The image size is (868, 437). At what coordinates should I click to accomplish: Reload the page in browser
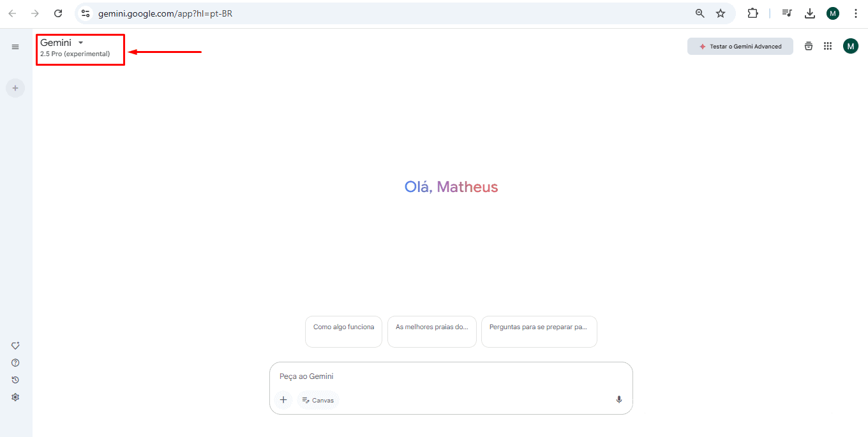(x=58, y=13)
